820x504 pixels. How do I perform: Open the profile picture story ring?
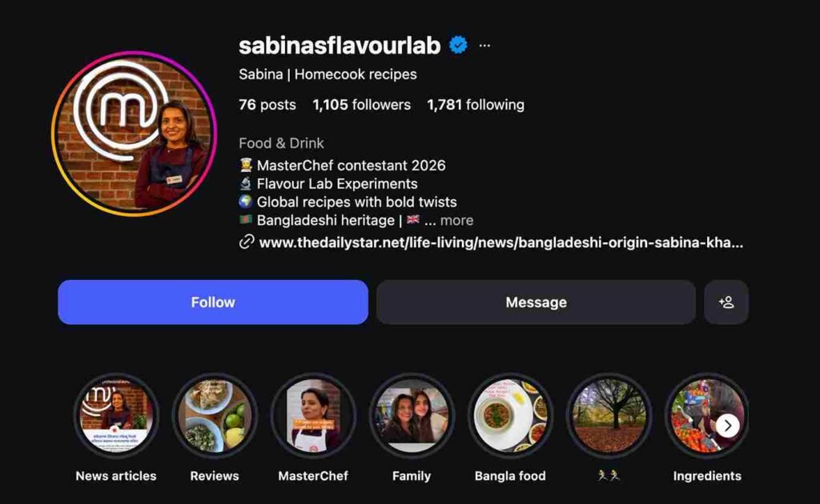[135, 134]
